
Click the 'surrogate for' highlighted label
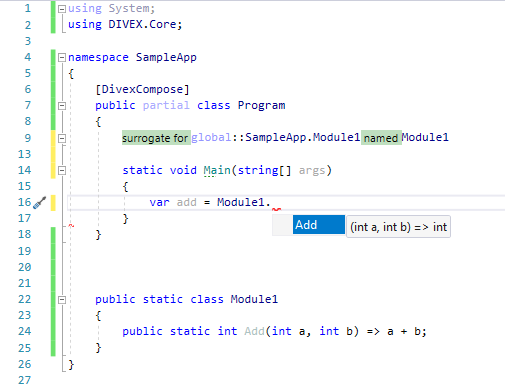pos(156,138)
